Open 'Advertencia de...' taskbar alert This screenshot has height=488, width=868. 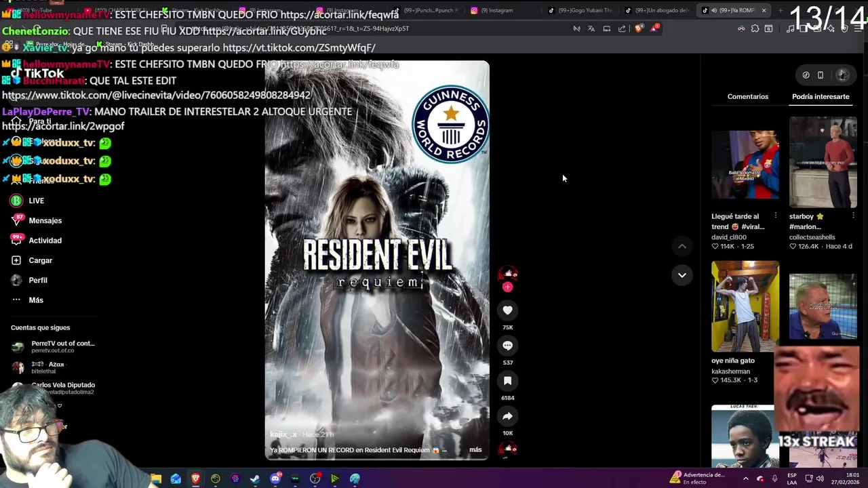tap(697, 479)
